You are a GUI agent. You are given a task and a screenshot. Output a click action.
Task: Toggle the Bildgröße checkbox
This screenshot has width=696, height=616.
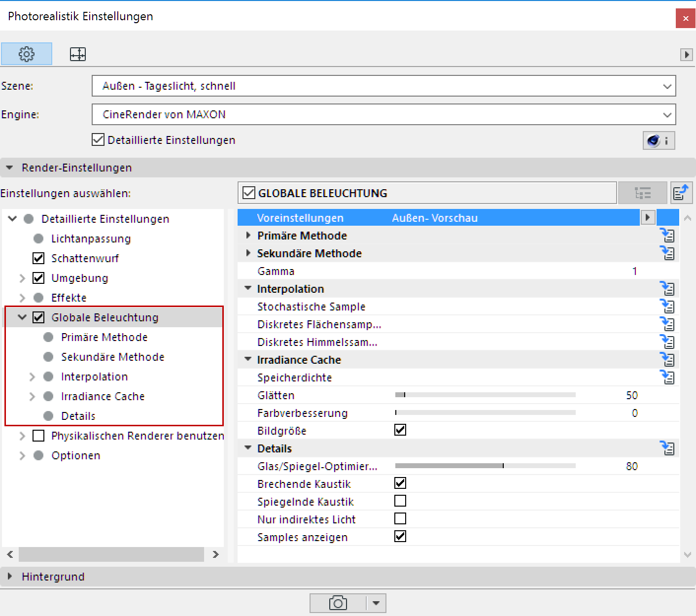pos(400,430)
